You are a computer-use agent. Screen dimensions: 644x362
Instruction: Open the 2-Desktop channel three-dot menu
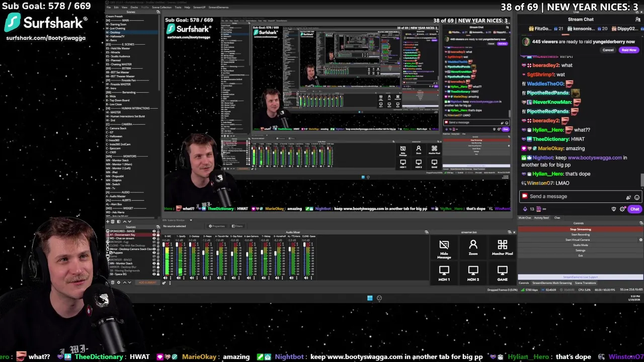(x=197, y=278)
